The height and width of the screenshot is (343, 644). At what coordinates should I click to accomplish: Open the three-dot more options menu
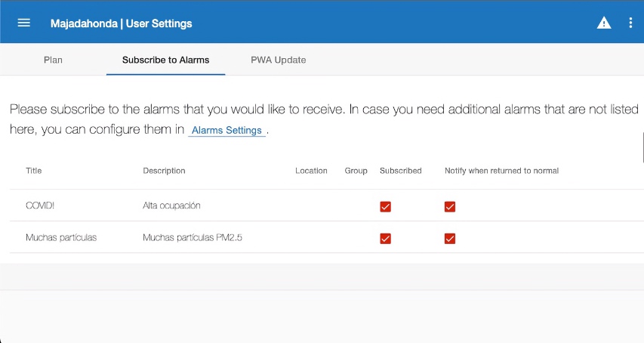[630, 23]
